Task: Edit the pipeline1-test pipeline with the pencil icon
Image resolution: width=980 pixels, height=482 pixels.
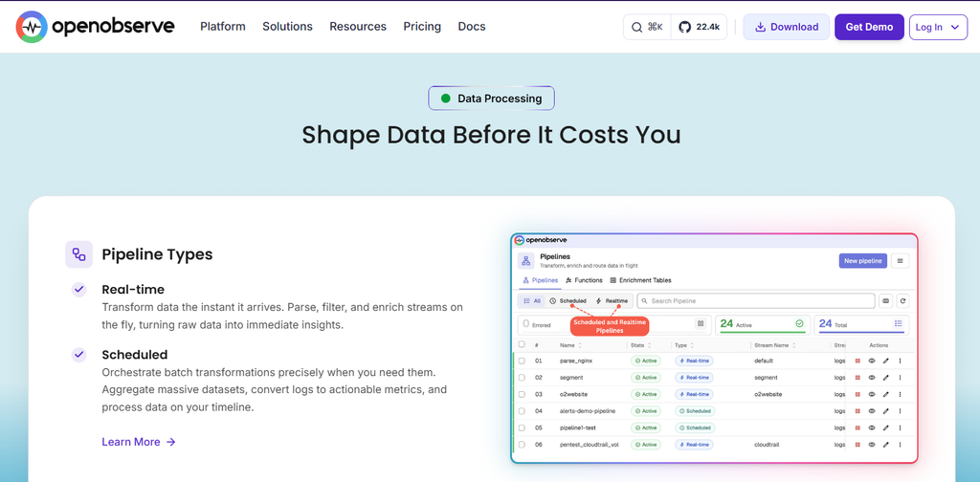Action: 885,427
